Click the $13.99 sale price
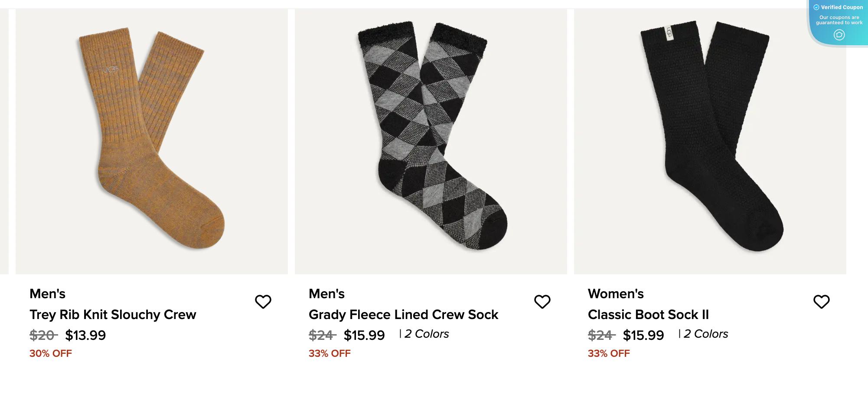The image size is (868, 395). 85,335
